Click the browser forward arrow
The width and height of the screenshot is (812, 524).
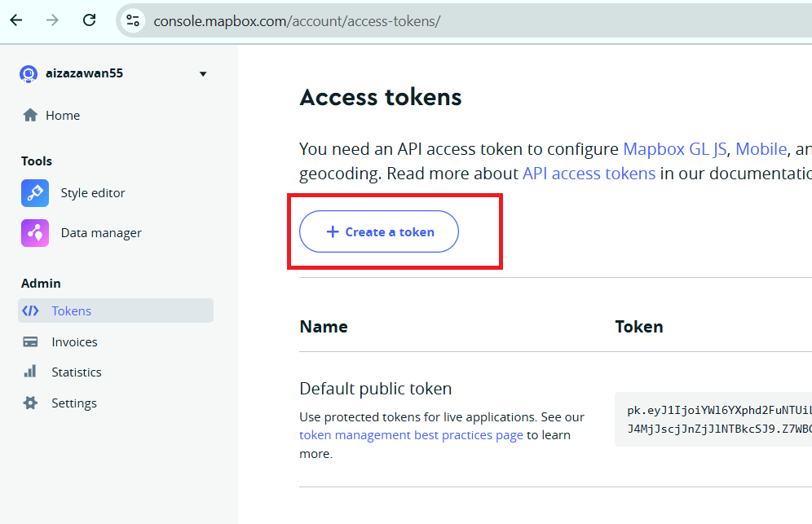point(53,20)
